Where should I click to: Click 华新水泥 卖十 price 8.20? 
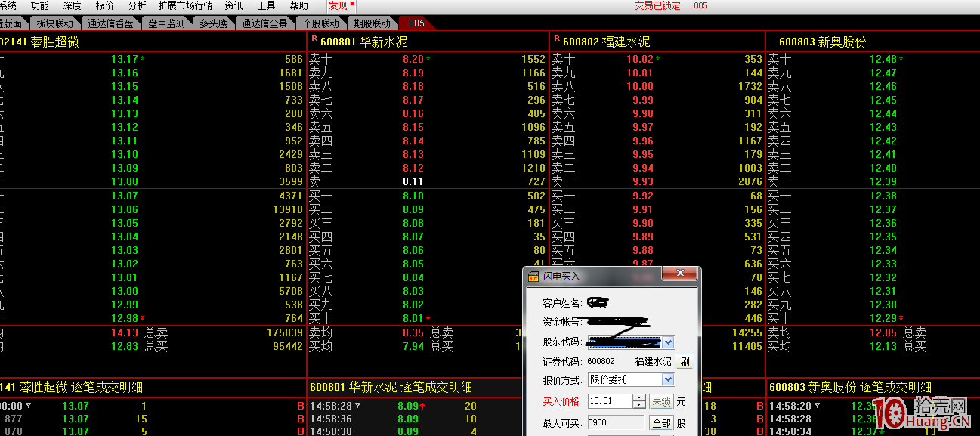413,59
